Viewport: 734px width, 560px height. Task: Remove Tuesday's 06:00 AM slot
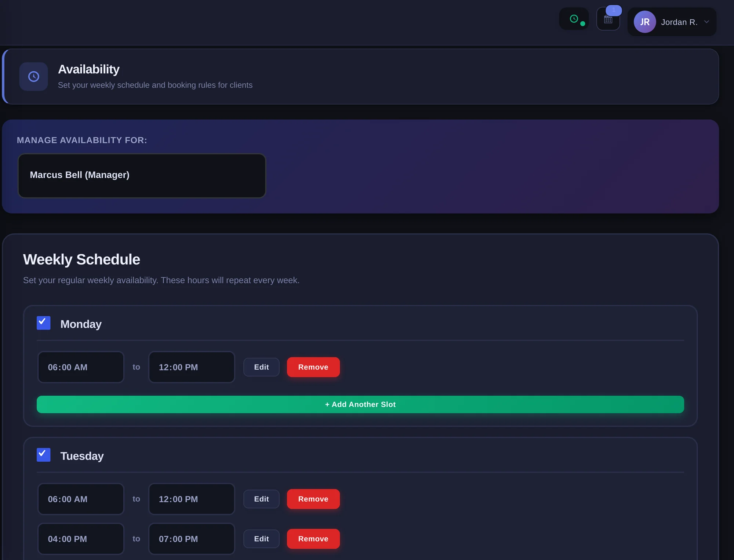tap(313, 499)
